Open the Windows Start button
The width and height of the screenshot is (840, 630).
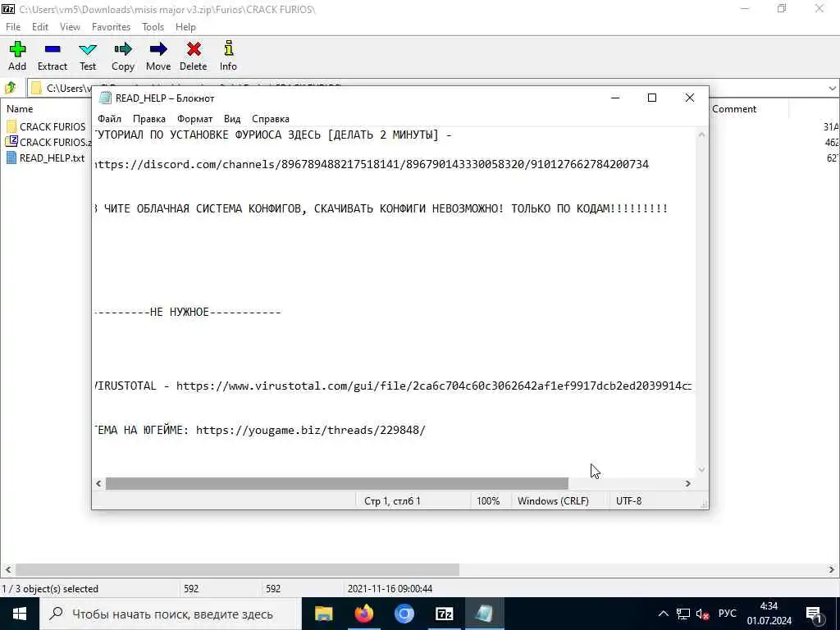(20, 614)
